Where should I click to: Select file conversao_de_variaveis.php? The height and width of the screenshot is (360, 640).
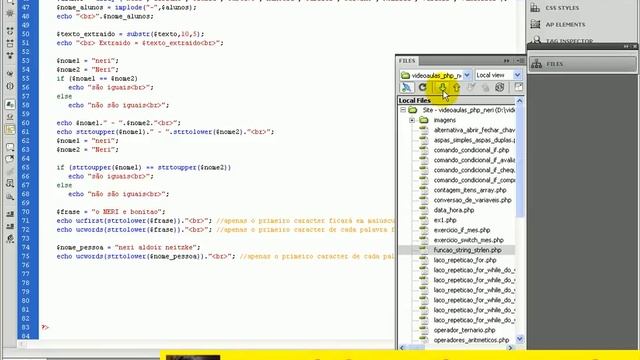[472, 200]
